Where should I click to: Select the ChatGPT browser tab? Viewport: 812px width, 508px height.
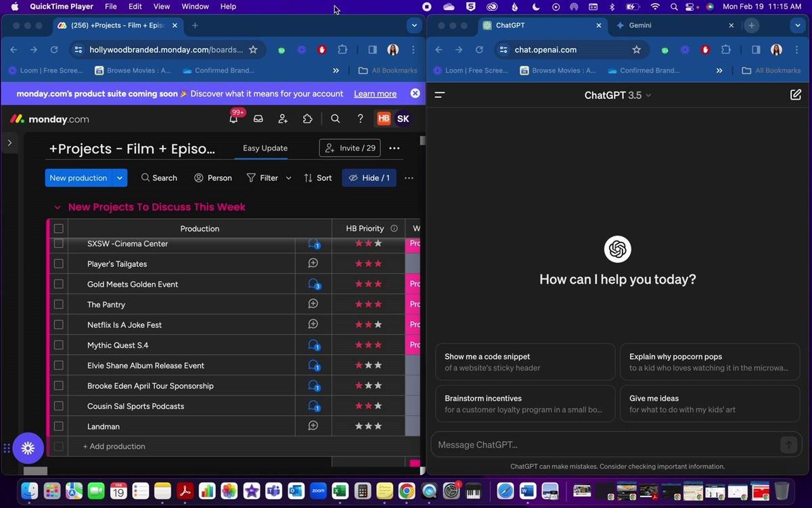pos(541,25)
